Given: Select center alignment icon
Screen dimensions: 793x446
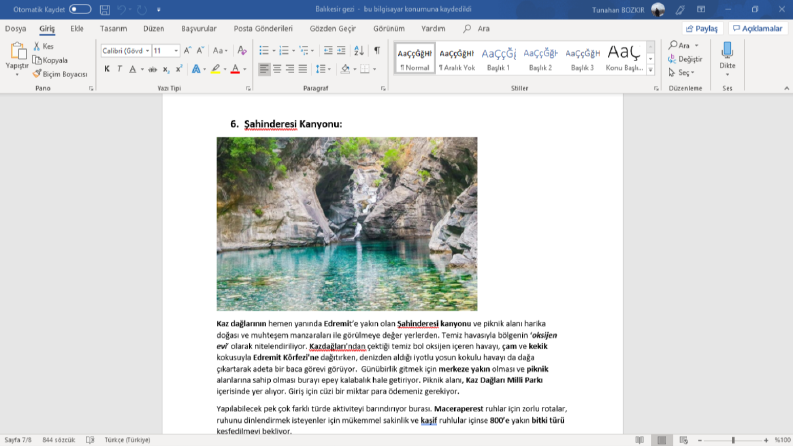Looking at the screenshot, I should pos(277,69).
